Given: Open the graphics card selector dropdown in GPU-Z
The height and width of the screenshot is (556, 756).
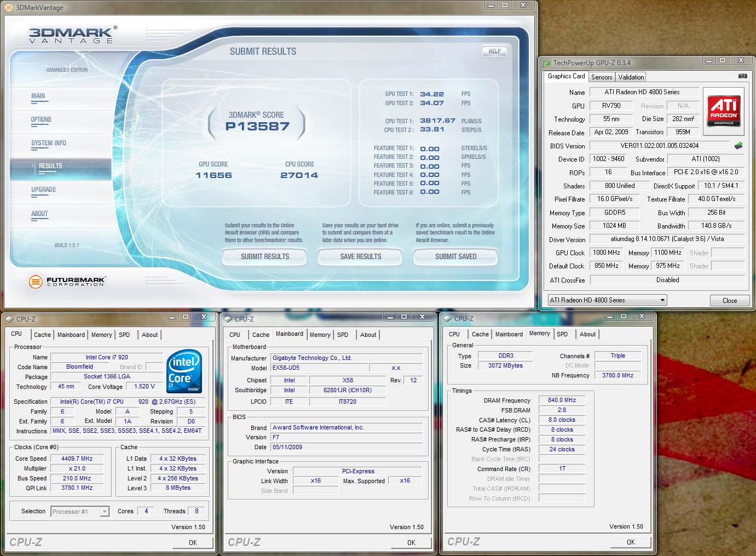Looking at the screenshot, I should point(608,300).
